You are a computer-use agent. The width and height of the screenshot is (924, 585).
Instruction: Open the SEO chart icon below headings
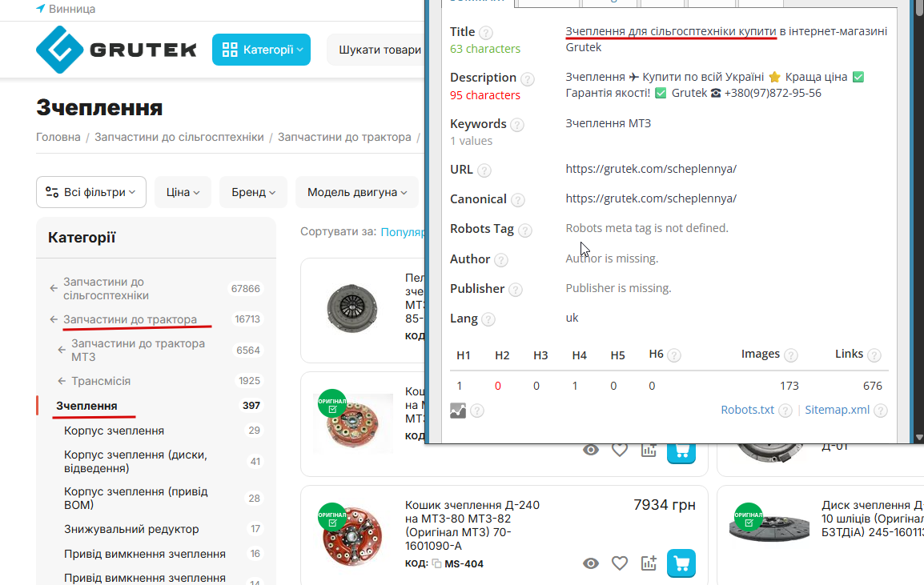(458, 411)
